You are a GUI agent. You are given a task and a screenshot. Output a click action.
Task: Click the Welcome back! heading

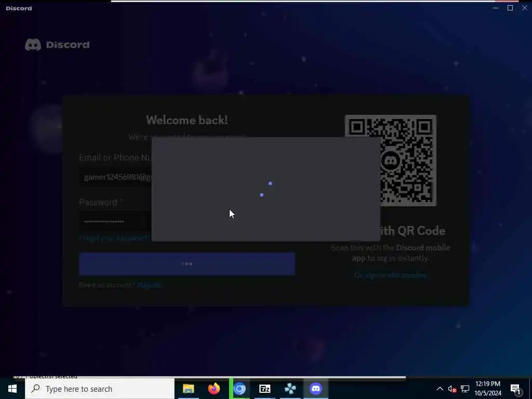(187, 120)
